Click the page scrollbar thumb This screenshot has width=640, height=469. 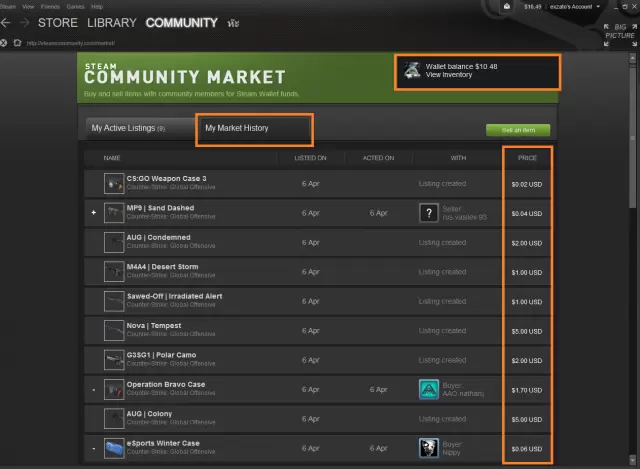click(x=633, y=137)
